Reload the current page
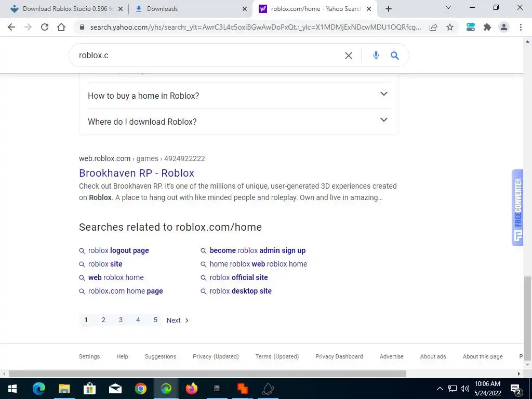This screenshot has height=399, width=532. [x=45, y=27]
